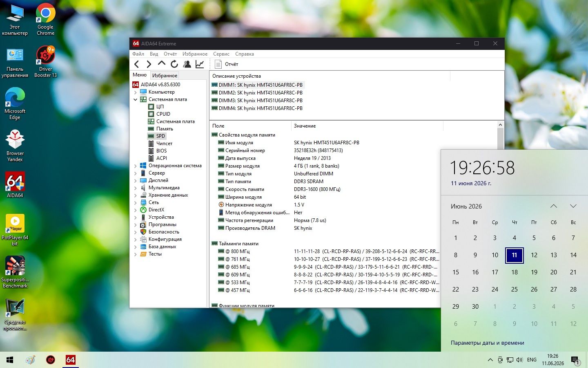
Task: Open the graph chart toolbar icon
Action: point(200,64)
